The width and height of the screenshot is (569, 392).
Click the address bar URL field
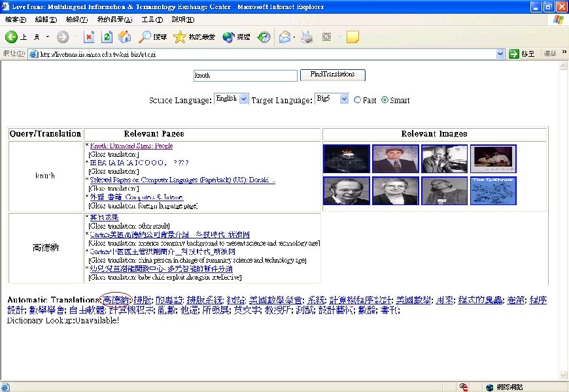pyautogui.click(x=267, y=54)
